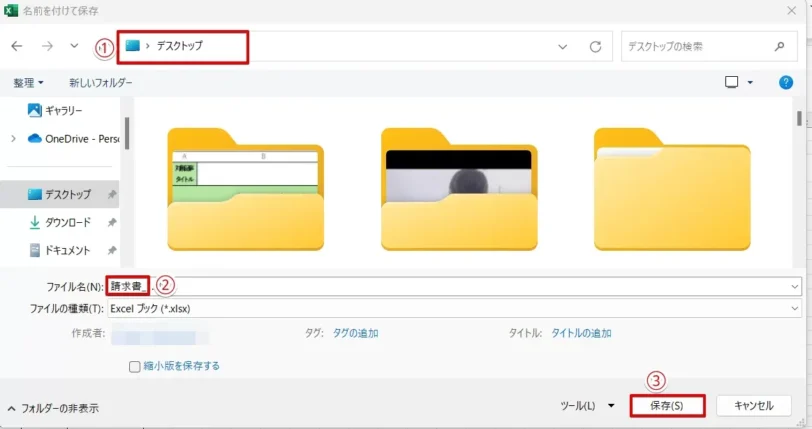Select ギャラリー in the navigation pane
The height and width of the screenshot is (429, 812).
tap(55, 110)
